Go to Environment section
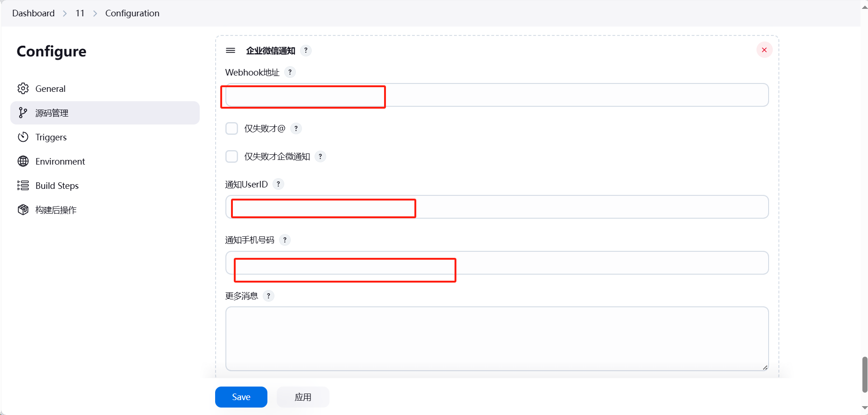The image size is (868, 415). [105, 161]
